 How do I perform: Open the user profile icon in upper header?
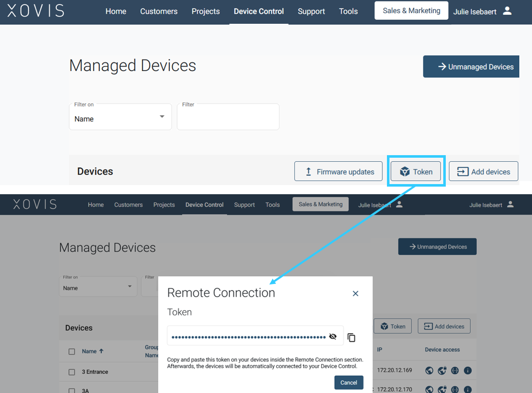(507, 11)
